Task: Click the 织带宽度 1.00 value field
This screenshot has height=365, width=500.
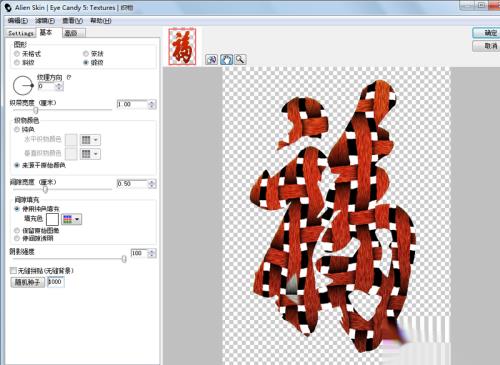Action: coord(132,104)
